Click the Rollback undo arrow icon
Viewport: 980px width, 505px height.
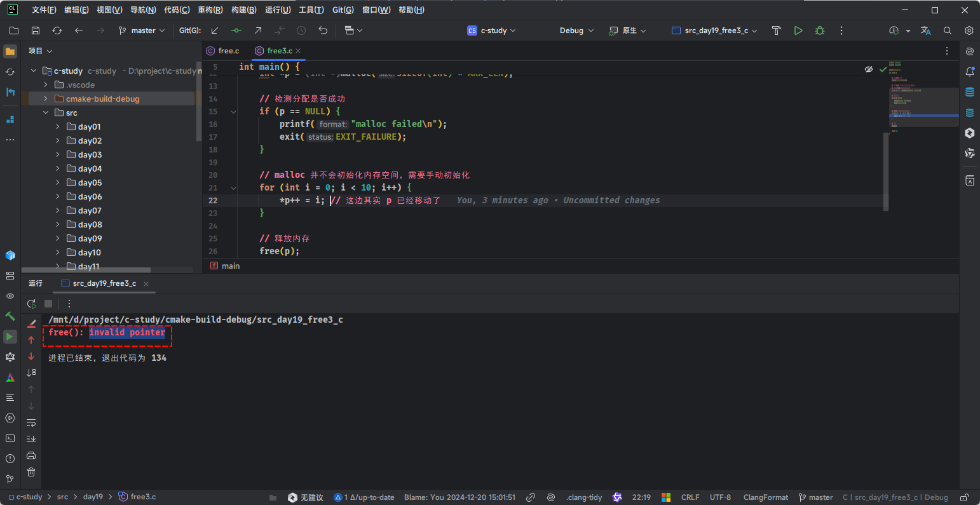pos(323,30)
